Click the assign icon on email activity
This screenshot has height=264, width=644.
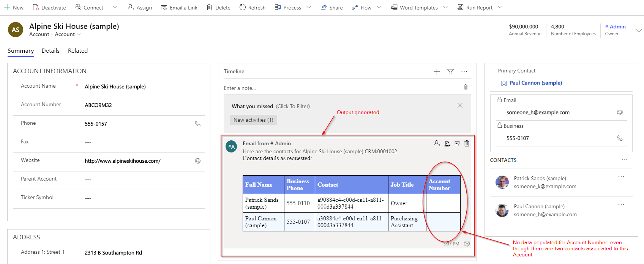(437, 143)
